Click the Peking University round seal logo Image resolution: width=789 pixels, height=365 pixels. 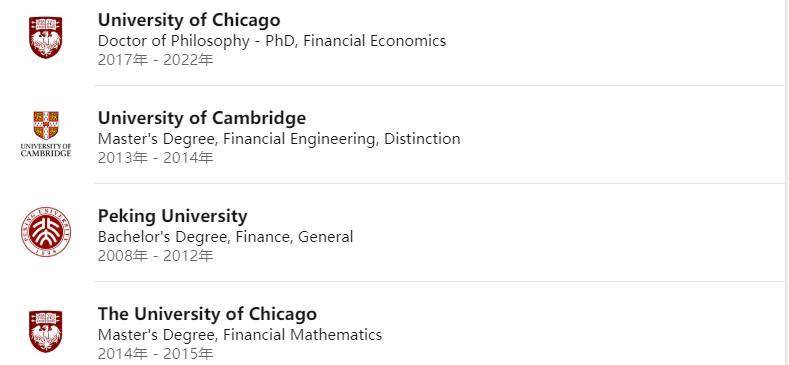click(46, 232)
